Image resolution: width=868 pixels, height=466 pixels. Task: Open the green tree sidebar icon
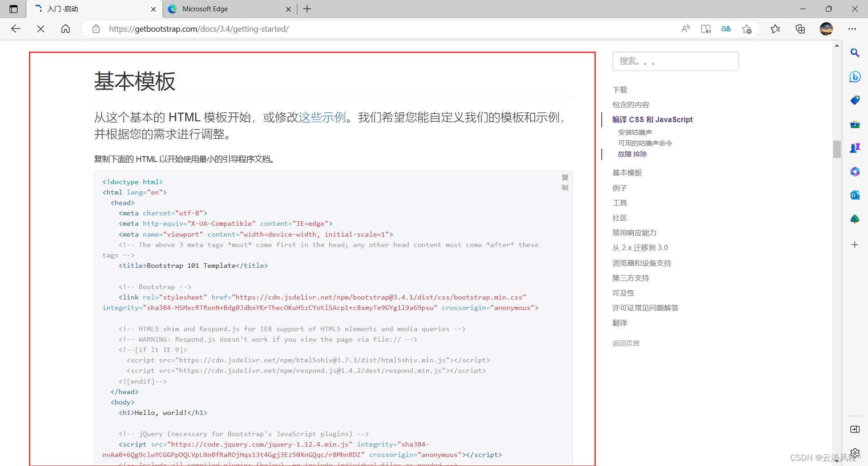[x=855, y=219]
